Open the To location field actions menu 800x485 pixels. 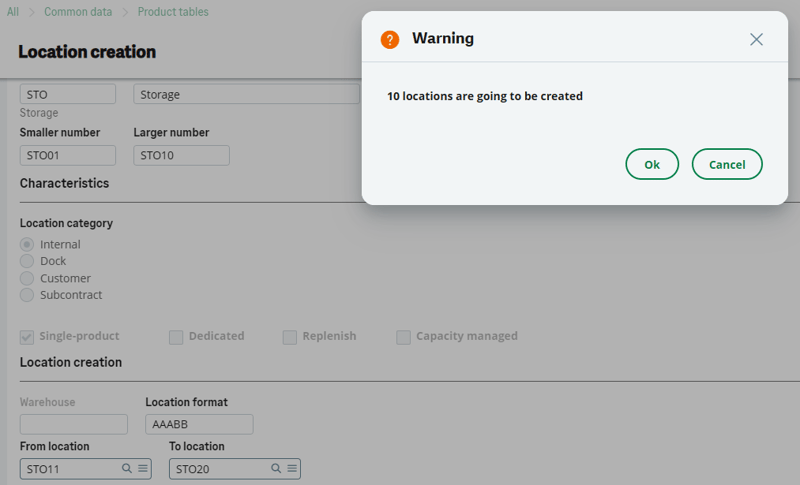291,468
